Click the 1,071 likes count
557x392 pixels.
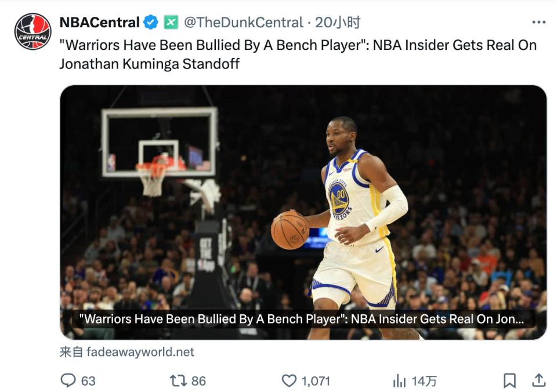coord(316,381)
